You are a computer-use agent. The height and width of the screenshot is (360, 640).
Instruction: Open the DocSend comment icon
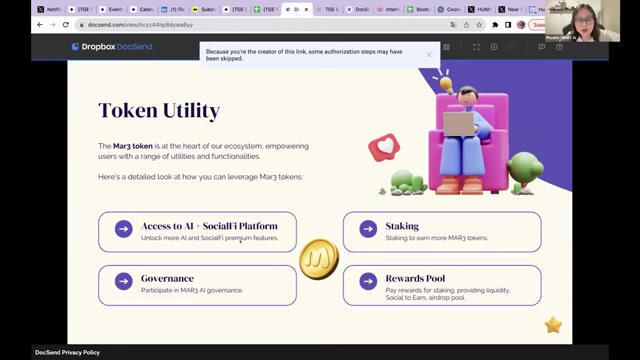coord(542,47)
